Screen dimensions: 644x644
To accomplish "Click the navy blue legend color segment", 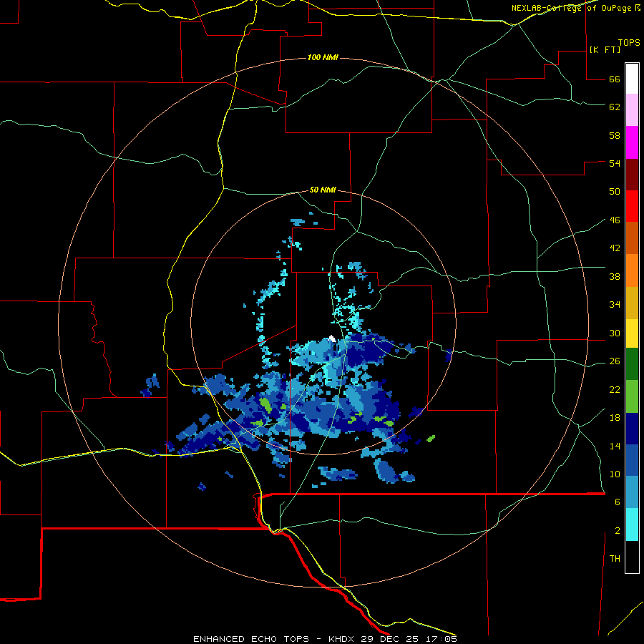I will click(632, 429).
